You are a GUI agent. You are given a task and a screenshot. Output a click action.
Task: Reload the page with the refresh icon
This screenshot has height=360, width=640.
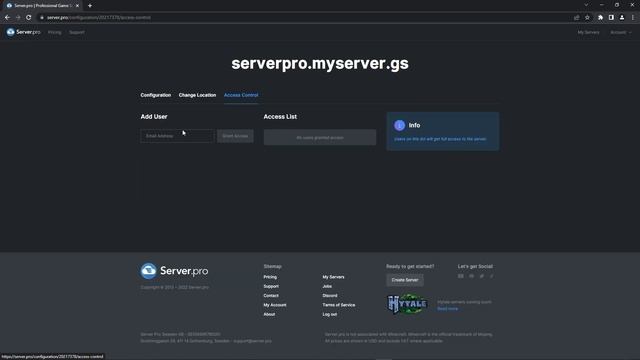29,18
